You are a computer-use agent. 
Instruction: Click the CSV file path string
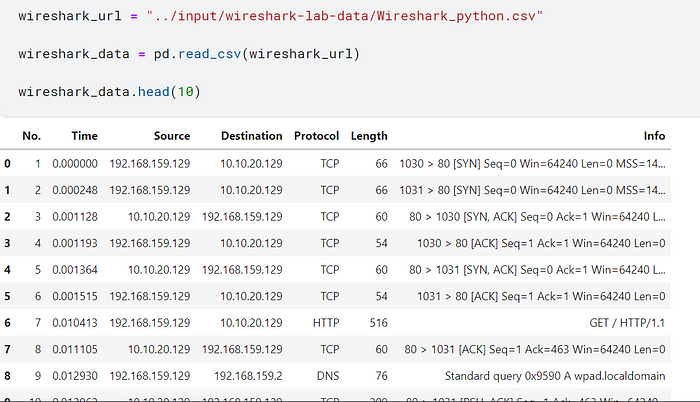344,16
